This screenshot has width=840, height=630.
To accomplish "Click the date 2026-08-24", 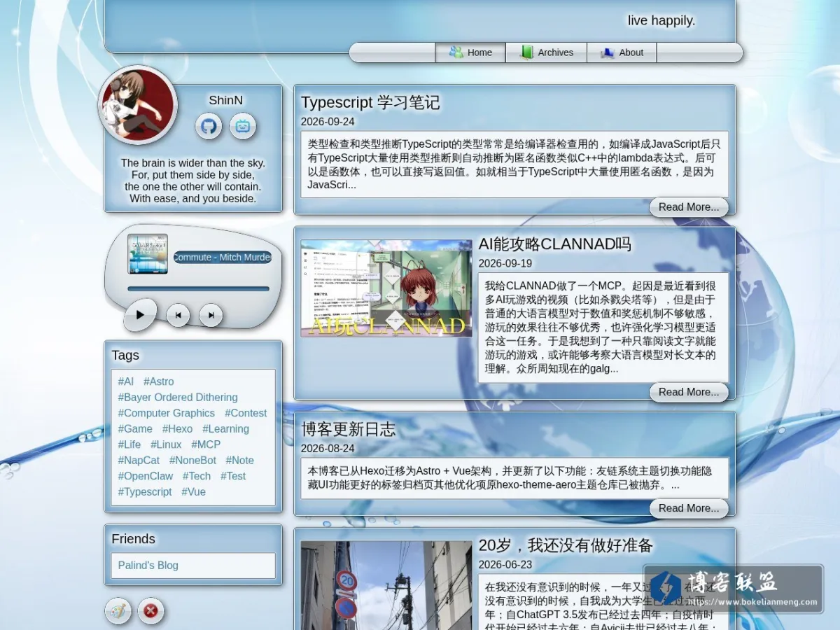I will click(x=328, y=449).
